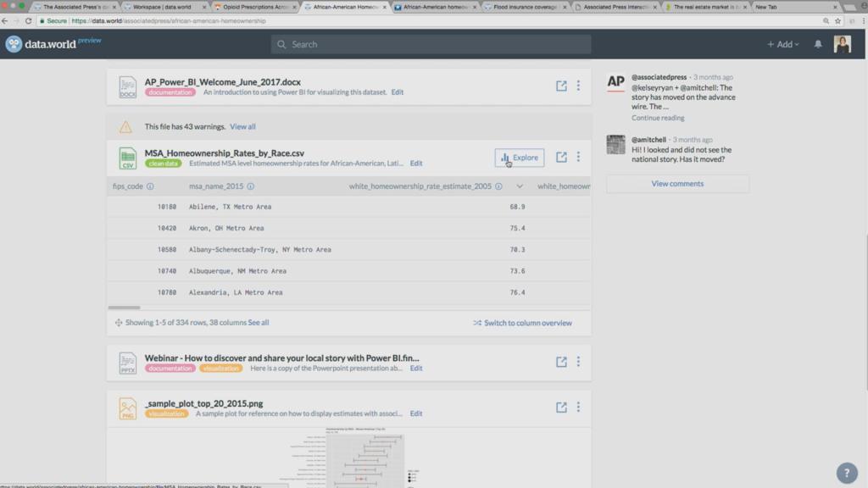Click the CSV file type icon
Viewport: 868px width, 488px height.
click(x=127, y=158)
